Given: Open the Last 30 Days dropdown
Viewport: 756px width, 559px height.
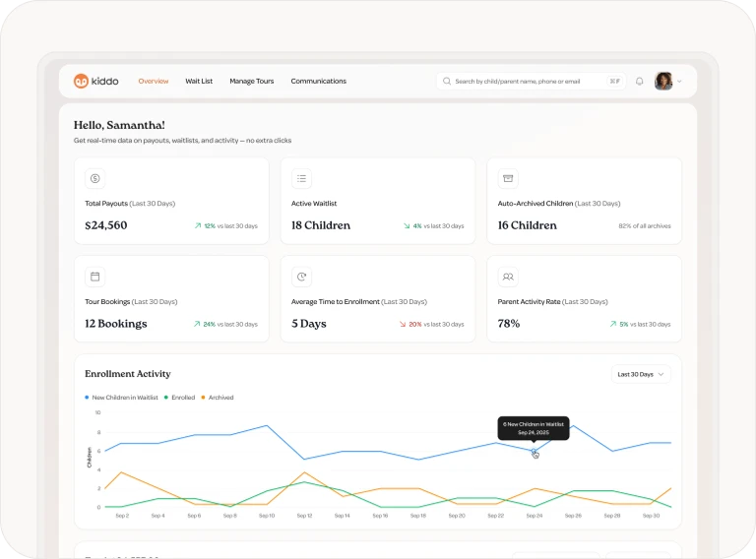Looking at the screenshot, I should pyautogui.click(x=641, y=374).
